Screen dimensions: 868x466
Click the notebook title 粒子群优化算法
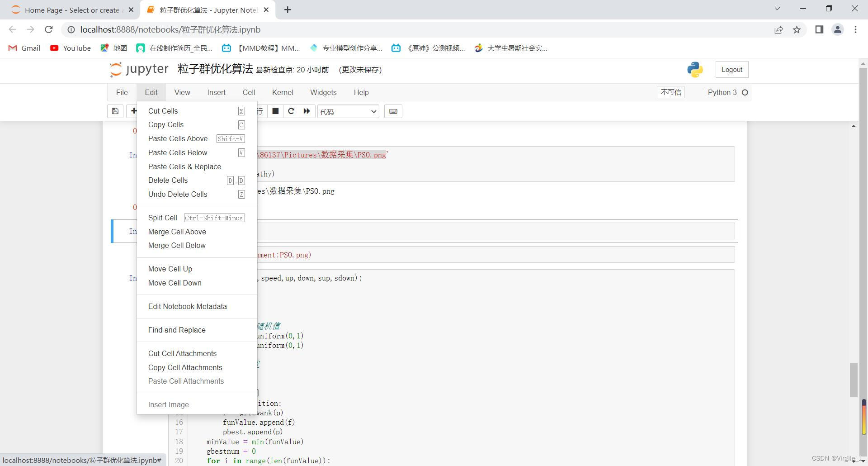[x=215, y=69]
